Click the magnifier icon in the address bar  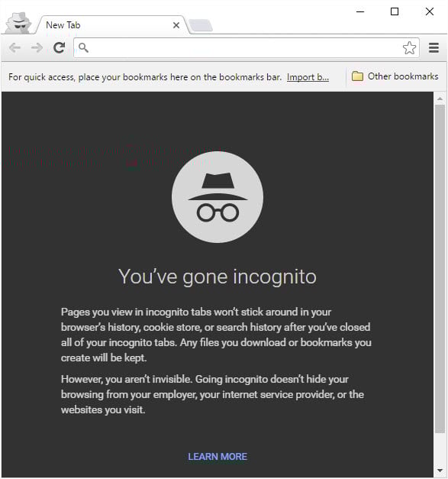click(83, 47)
